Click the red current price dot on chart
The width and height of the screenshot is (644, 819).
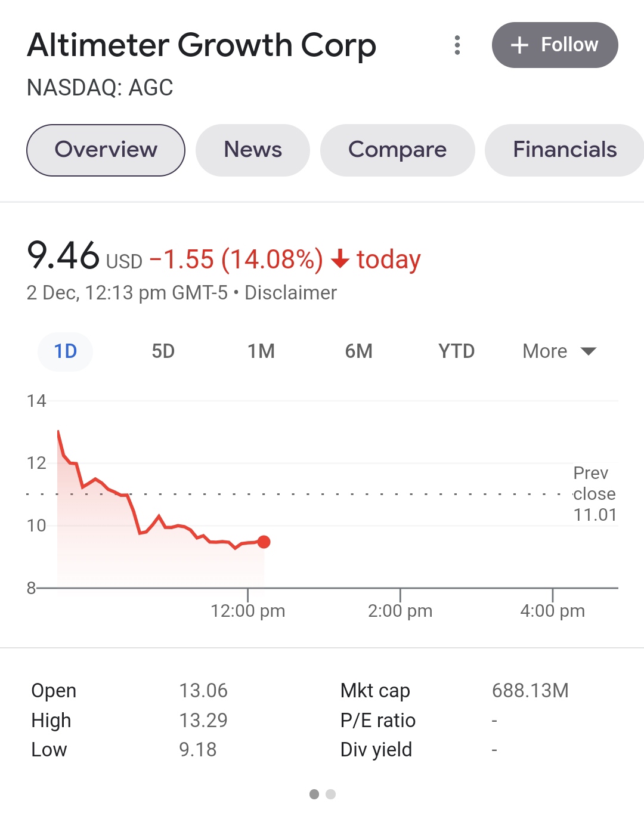(264, 542)
